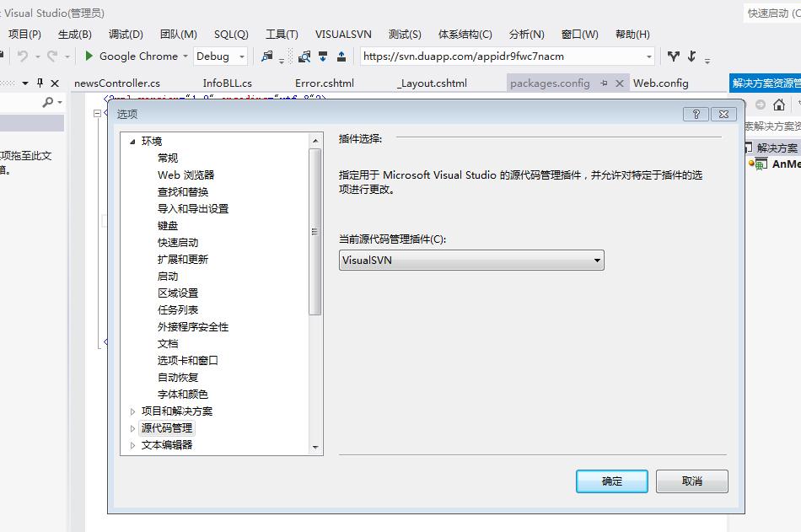
Task: Open the browser chooser arrow beside Google Chrome
Action: 185,56
